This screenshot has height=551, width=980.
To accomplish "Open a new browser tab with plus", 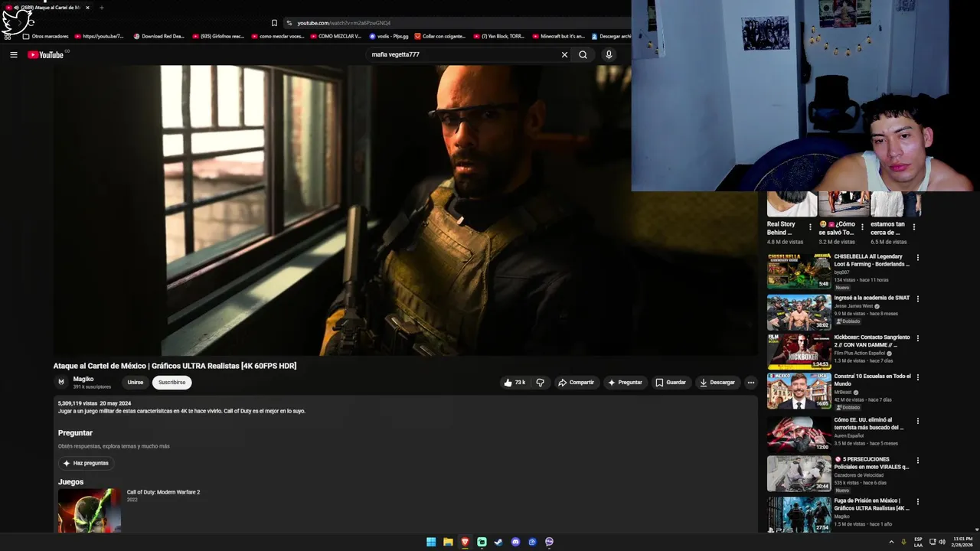I will pyautogui.click(x=101, y=8).
